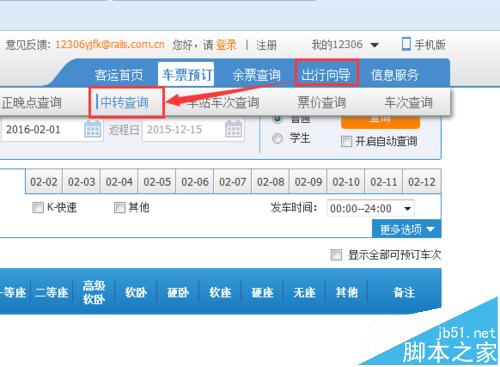Select the 学生 radio button
Viewport: 500px width, 367px height.
(x=277, y=138)
